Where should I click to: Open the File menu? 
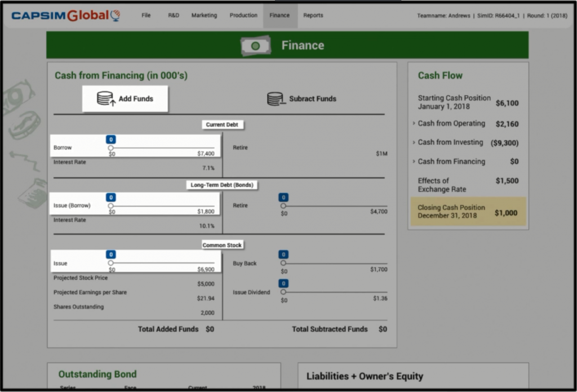(146, 16)
